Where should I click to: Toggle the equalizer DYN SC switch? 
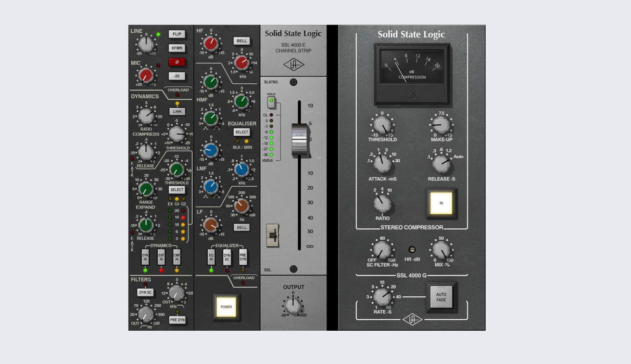[227, 256]
